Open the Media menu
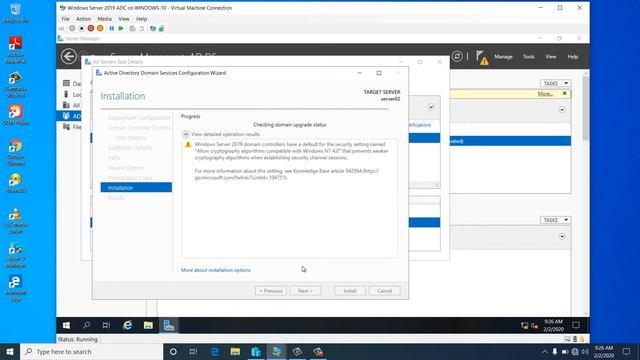Image resolution: width=640 pixels, height=360 pixels. [104, 19]
